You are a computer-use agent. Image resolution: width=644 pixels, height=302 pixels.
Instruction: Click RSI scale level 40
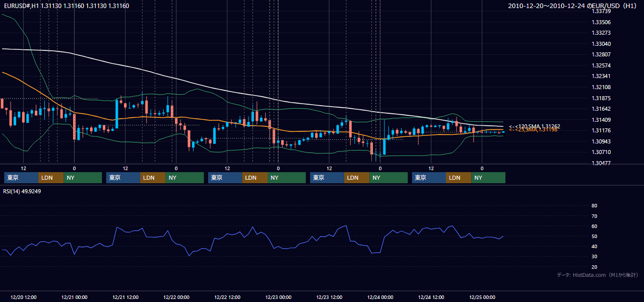pyautogui.click(x=594, y=246)
